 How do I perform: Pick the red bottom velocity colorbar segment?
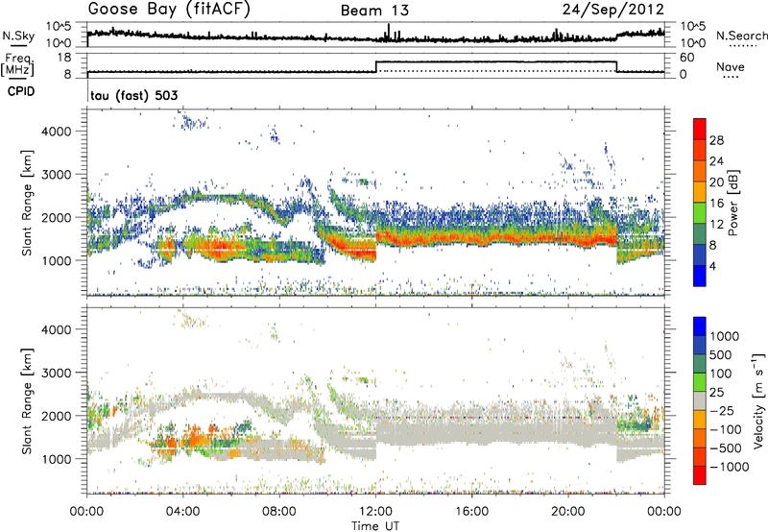(700, 475)
